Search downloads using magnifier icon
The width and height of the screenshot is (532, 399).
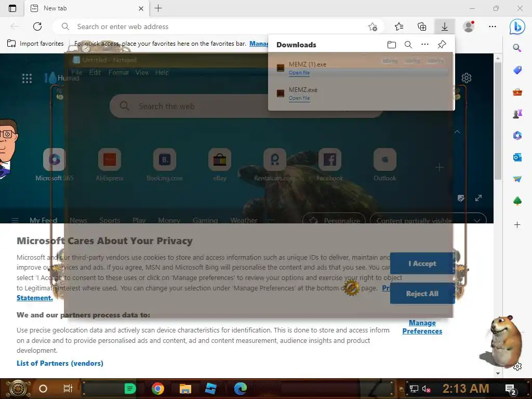point(408,45)
